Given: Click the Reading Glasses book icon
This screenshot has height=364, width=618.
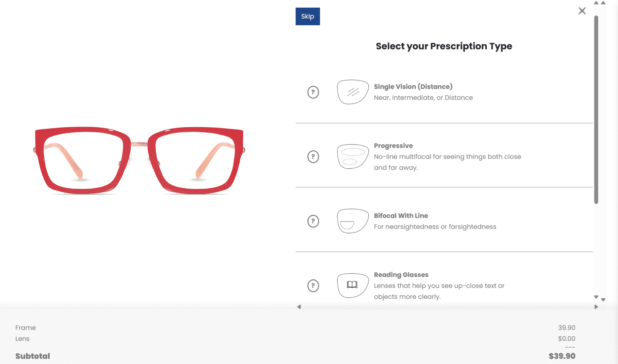Looking at the screenshot, I should [353, 285].
